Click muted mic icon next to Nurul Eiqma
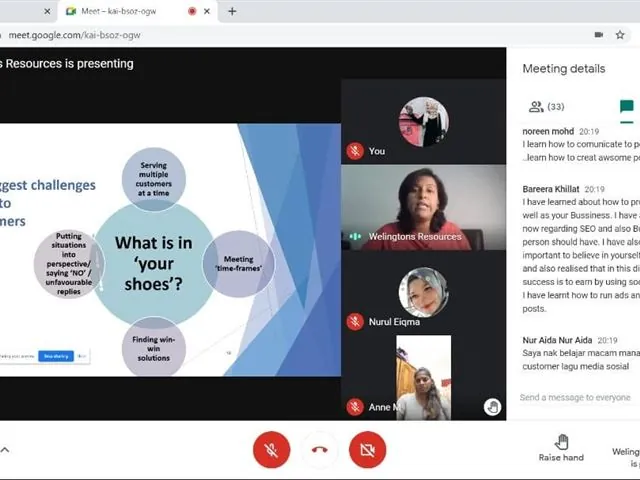640x480 pixels. click(355, 322)
